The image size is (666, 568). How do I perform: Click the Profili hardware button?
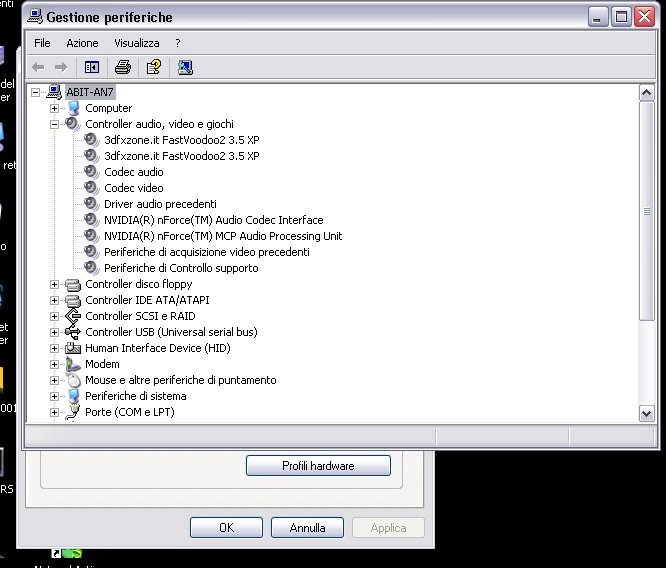coord(318,466)
